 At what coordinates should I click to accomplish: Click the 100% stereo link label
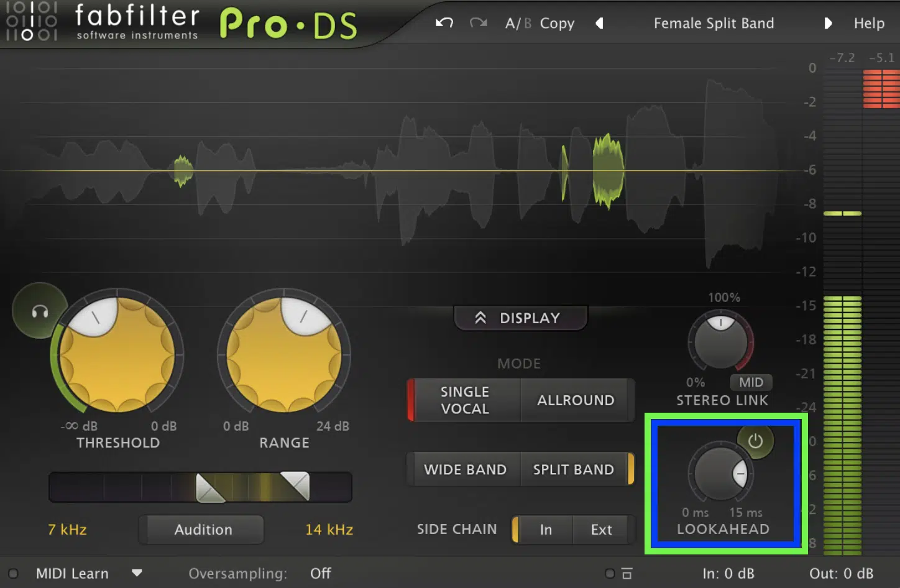click(x=724, y=298)
